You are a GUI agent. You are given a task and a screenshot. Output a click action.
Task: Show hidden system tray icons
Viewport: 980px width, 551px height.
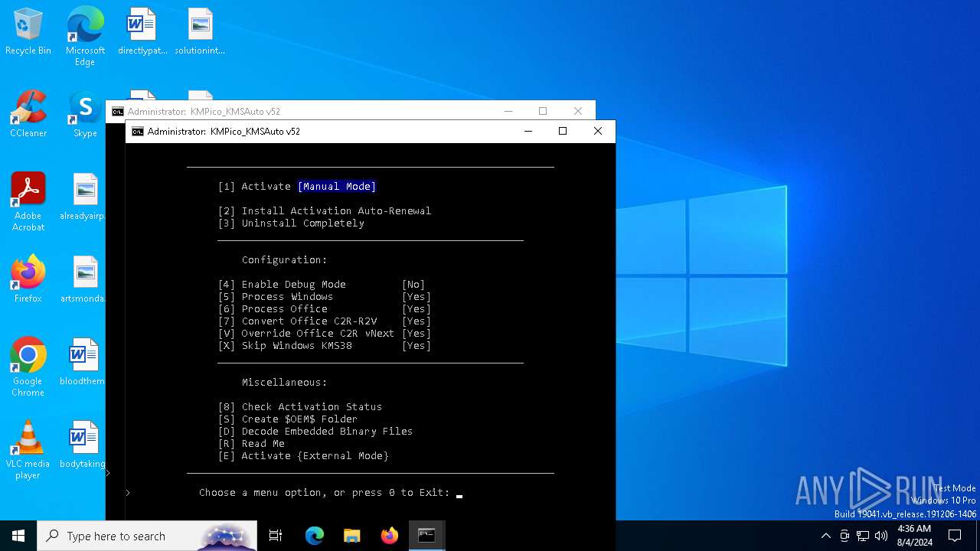825,536
